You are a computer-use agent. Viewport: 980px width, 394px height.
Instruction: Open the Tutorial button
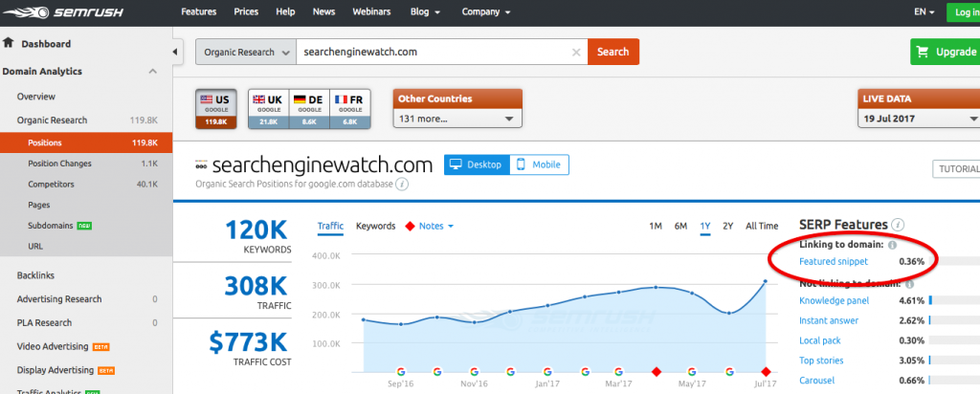click(x=956, y=169)
